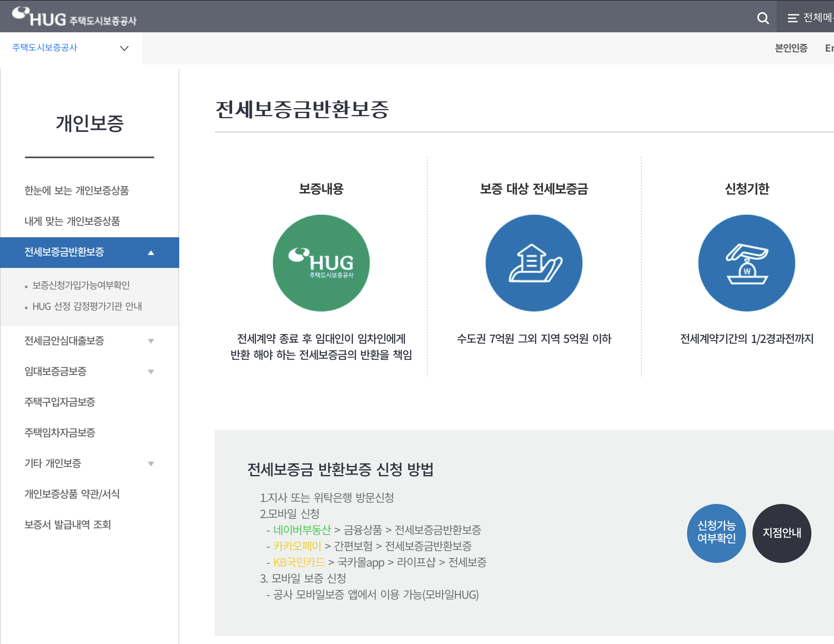The height and width of the screenshot is (644, 834).
Task: Open 한눈에 보는 개인보증상품 menu
Action: 77,190
